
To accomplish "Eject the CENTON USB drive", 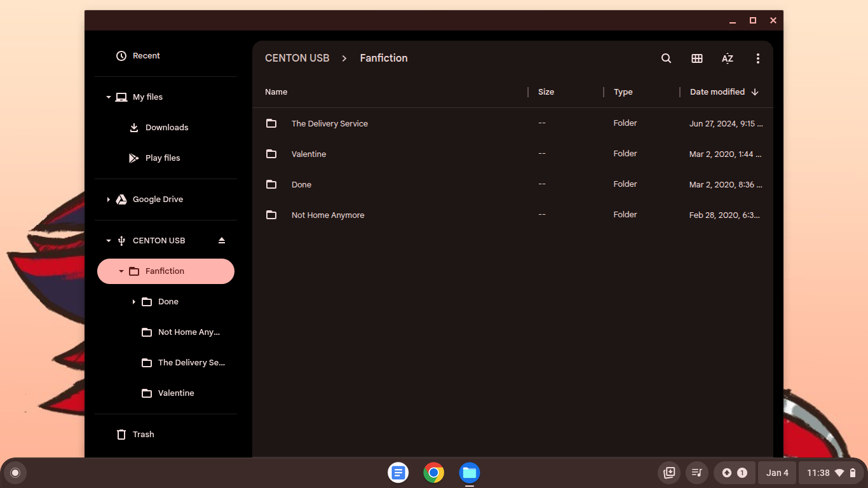I will [x=222, y=241].
